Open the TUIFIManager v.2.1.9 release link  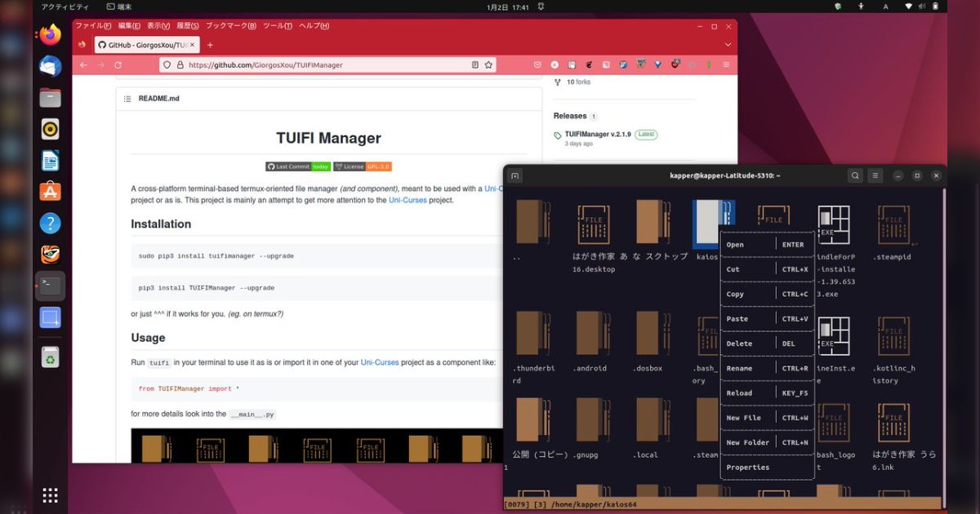598,135
